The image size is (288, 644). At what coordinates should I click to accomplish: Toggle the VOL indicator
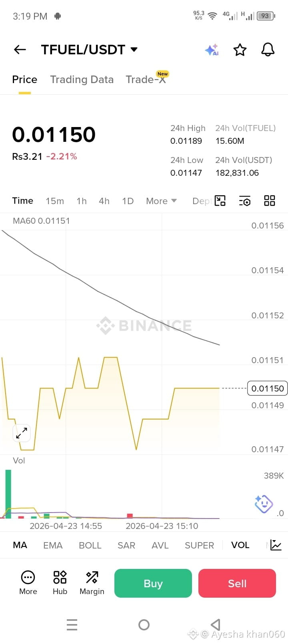[240, 545]
